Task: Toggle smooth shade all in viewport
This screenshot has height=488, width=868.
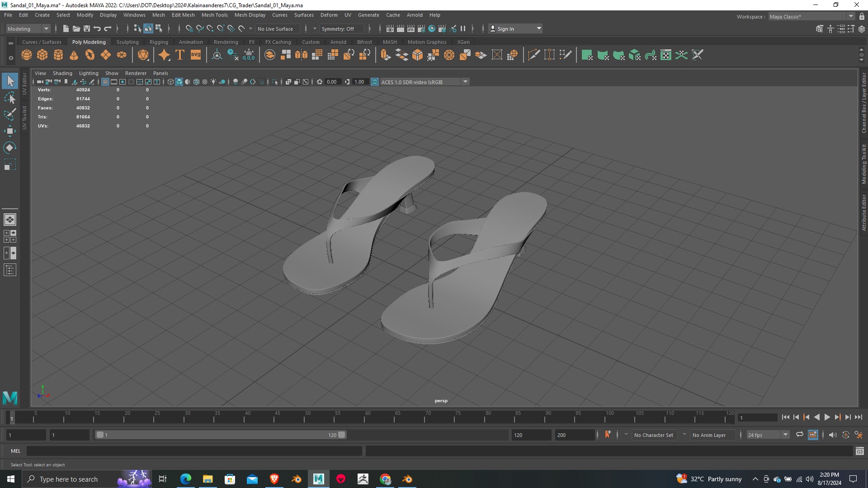Action: click(x=179, y=82)
